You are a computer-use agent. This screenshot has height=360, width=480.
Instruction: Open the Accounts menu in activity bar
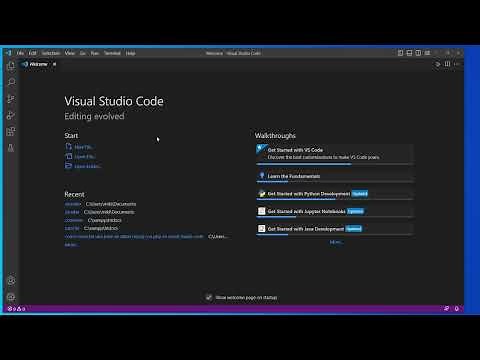[x=11, y=281]
